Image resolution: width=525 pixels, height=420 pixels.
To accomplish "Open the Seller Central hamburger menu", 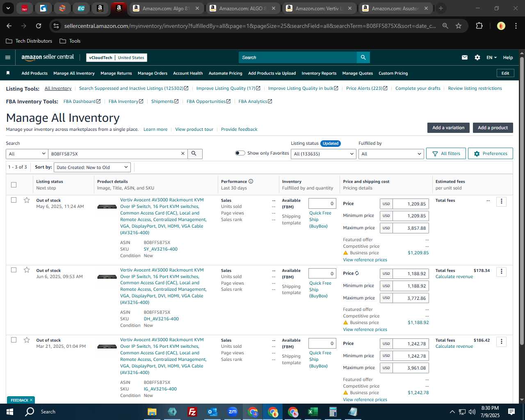I will [x=7, y=57].
